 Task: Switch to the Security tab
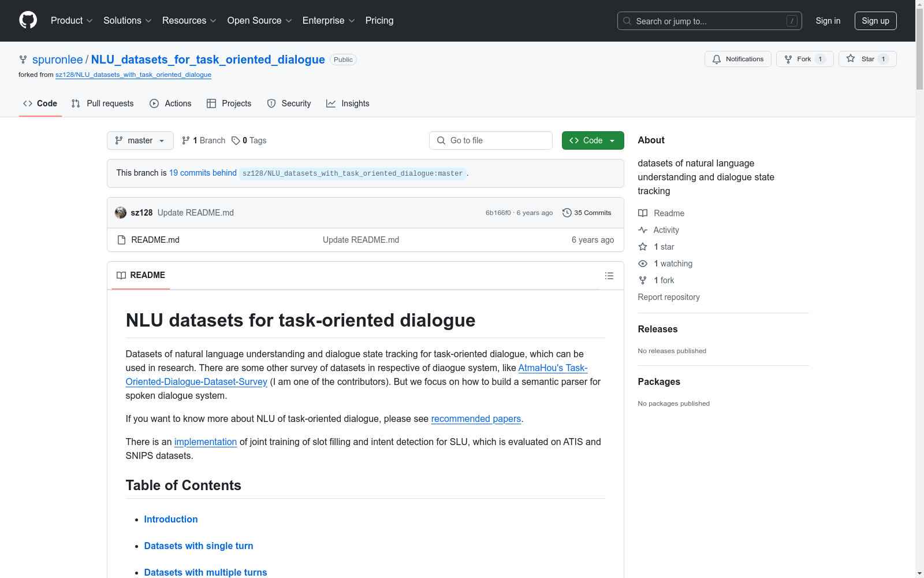point(289,103)
